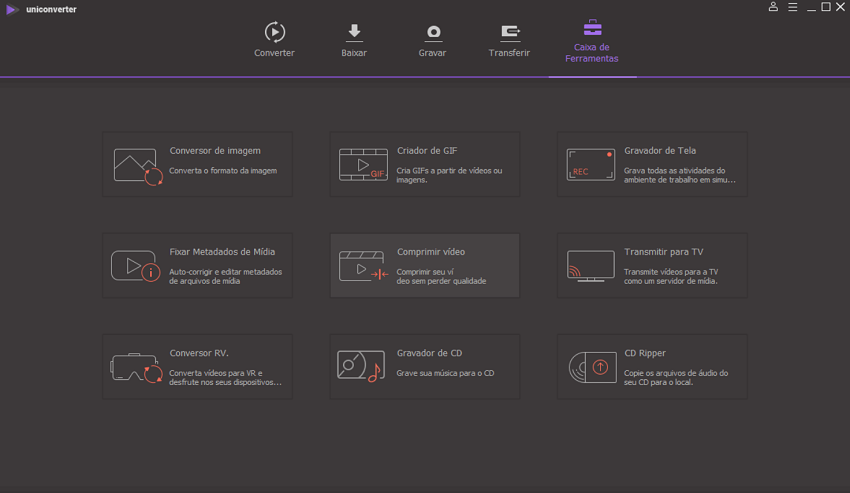The image size is (850, 493).
Task: Go to the Gravar tab
Action: (432, 40)
